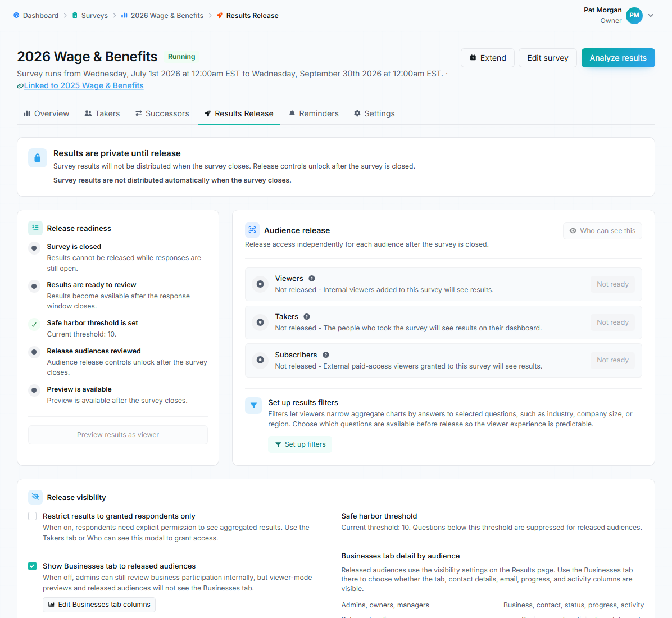Click the text 'Current threshold: 10.' under Safe harbor threshold is set
The image size is (672, 618).
pyautogui.click(x=81, y=334)
